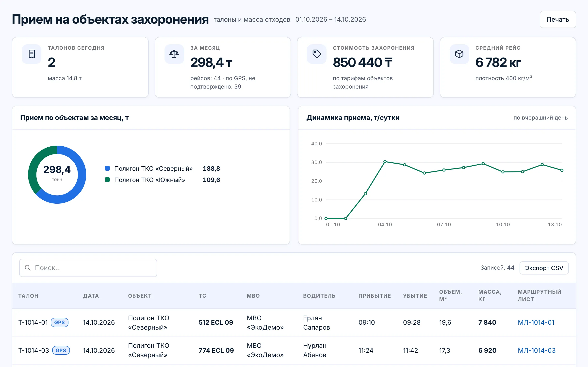Viewport: 588px width, 367px height.
Task: Sort by the Убытие column header
Action: click(x=415, y=296)
